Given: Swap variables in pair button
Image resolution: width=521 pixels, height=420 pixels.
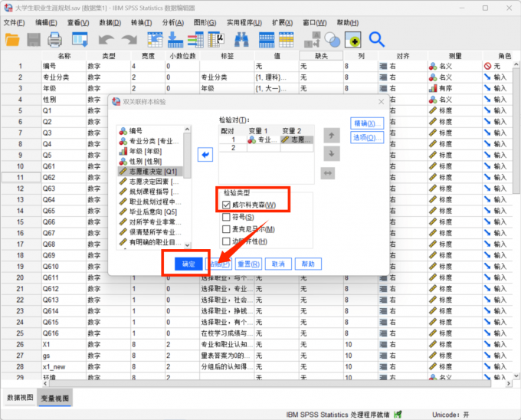Looking at the screenshot, I should tap(328, 173).
